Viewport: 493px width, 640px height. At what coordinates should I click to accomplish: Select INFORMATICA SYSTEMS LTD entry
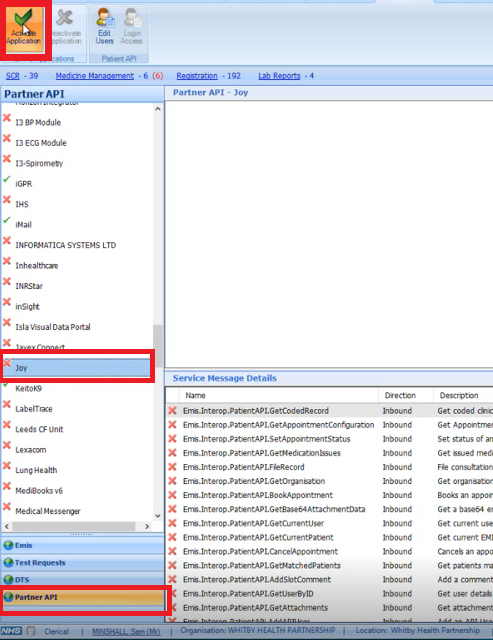coord(66,245)
